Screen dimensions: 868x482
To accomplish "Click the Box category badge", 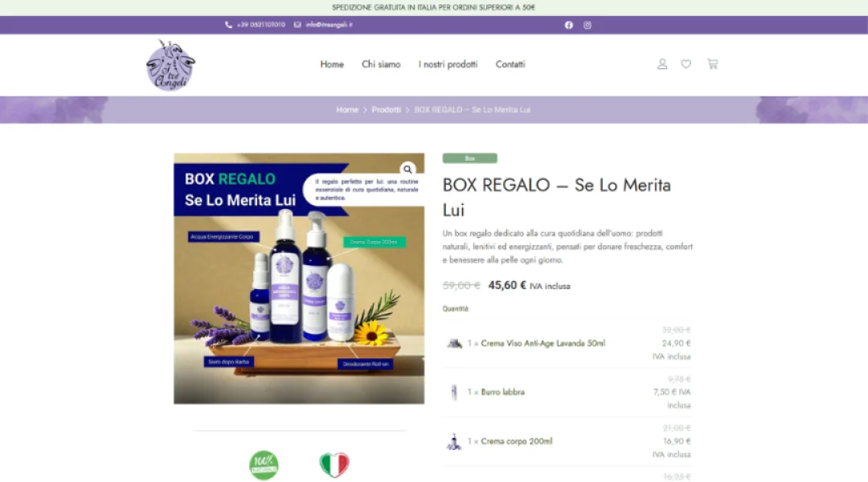I will tap(469, 157).
